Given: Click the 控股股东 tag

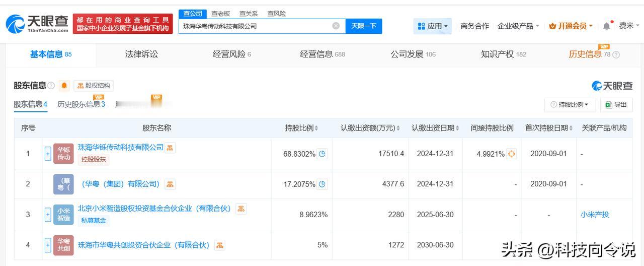Looking at the screenshot, I should tap(94, 160).
